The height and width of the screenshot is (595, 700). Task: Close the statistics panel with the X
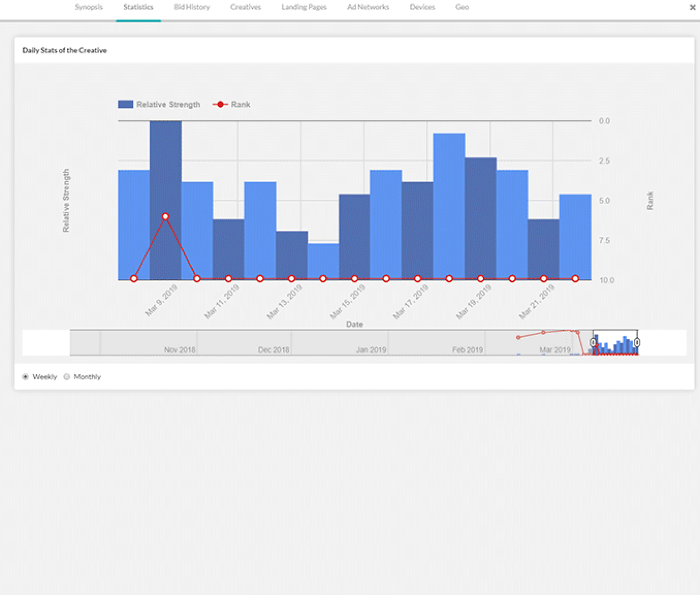pos(692,7)
